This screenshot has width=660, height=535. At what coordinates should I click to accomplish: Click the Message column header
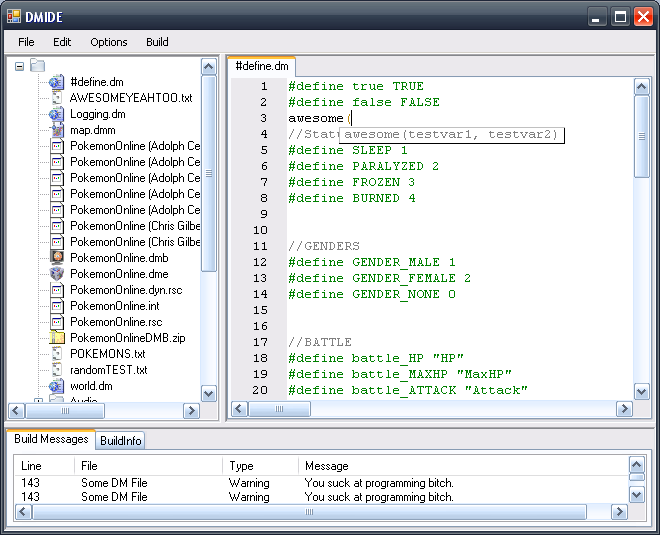click(x=326, y=466)
